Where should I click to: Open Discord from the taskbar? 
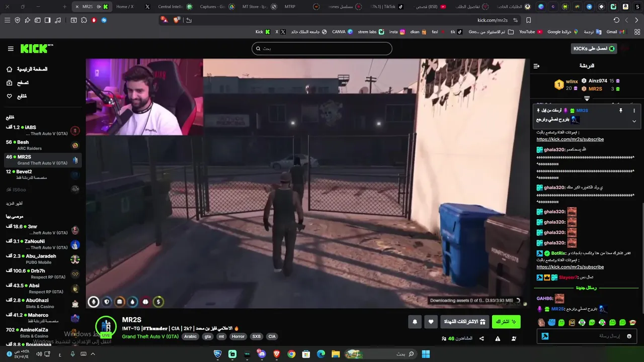point(262,354)
